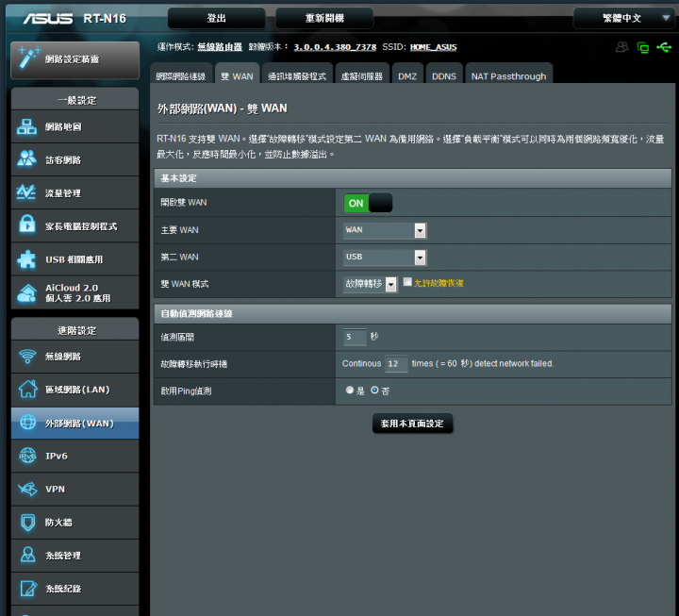Click the Firewall shield icon
Viewport: 679px width, 616px height.
pos(27,522)
